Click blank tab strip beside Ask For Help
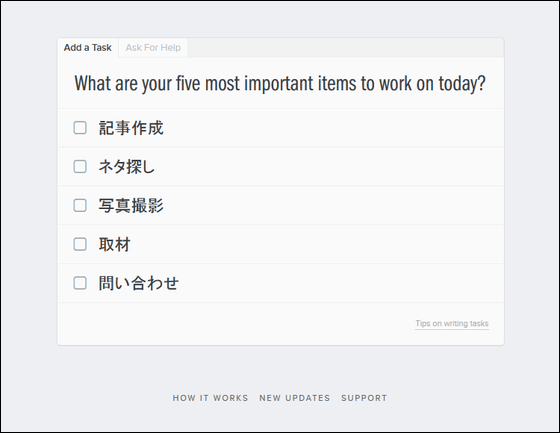 (345, 48)
